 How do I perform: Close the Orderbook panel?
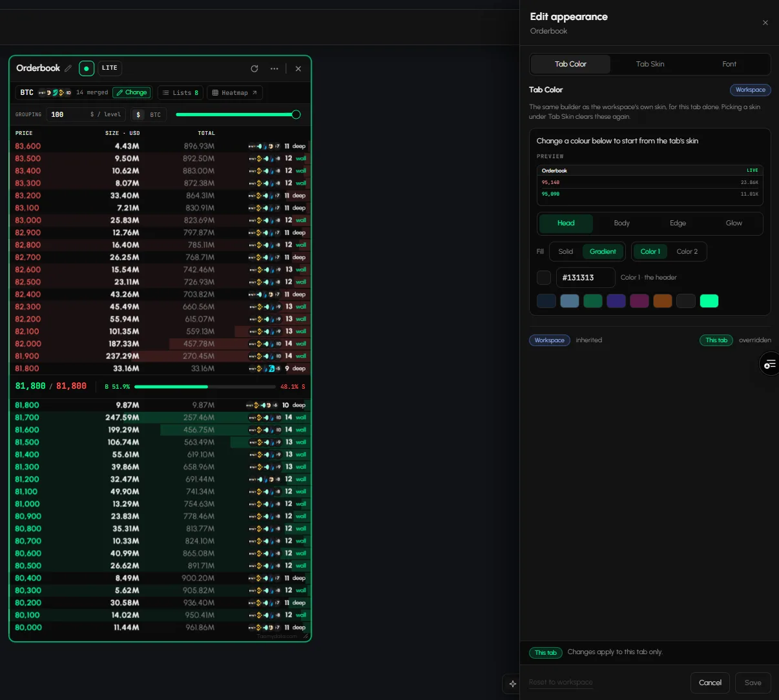point(298,68)
